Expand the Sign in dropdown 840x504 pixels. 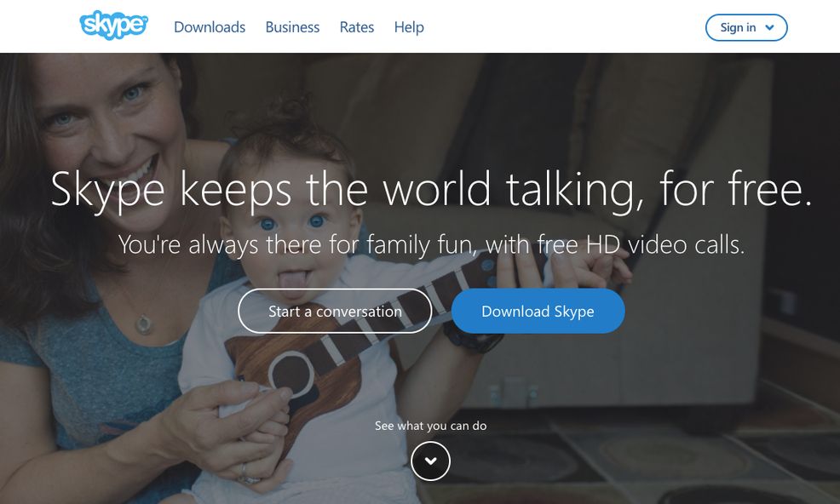pos(746,27)
